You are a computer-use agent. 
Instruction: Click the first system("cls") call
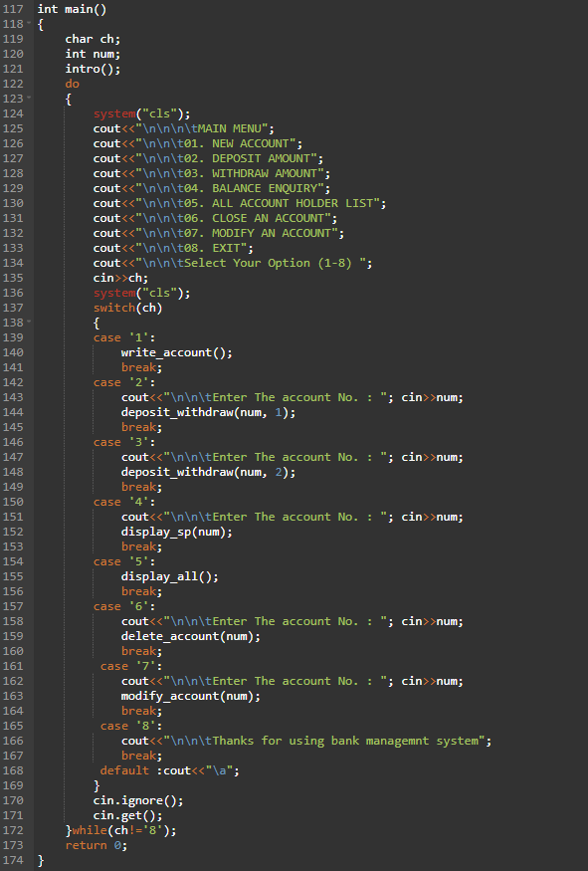[141, 113]
